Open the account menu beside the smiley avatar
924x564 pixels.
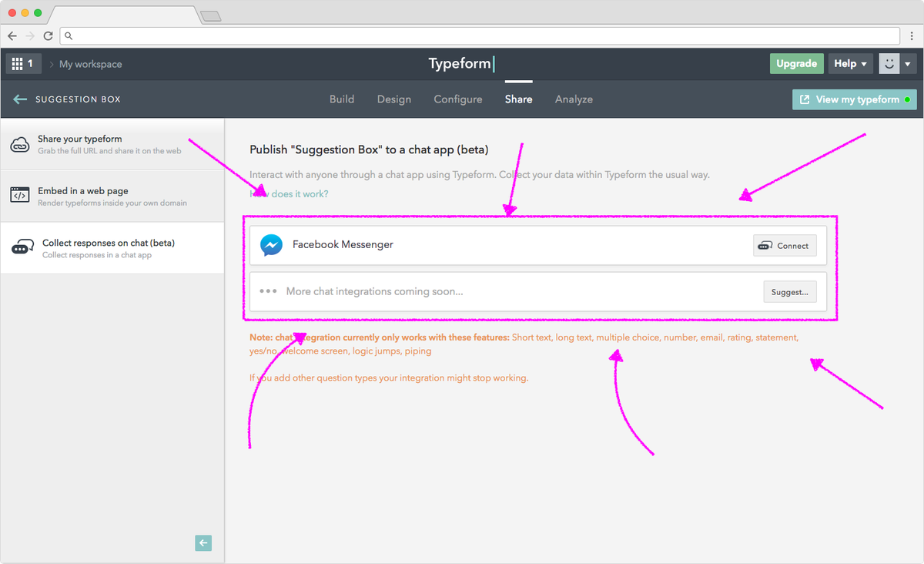pyautogui.click(x=909, y=64)
